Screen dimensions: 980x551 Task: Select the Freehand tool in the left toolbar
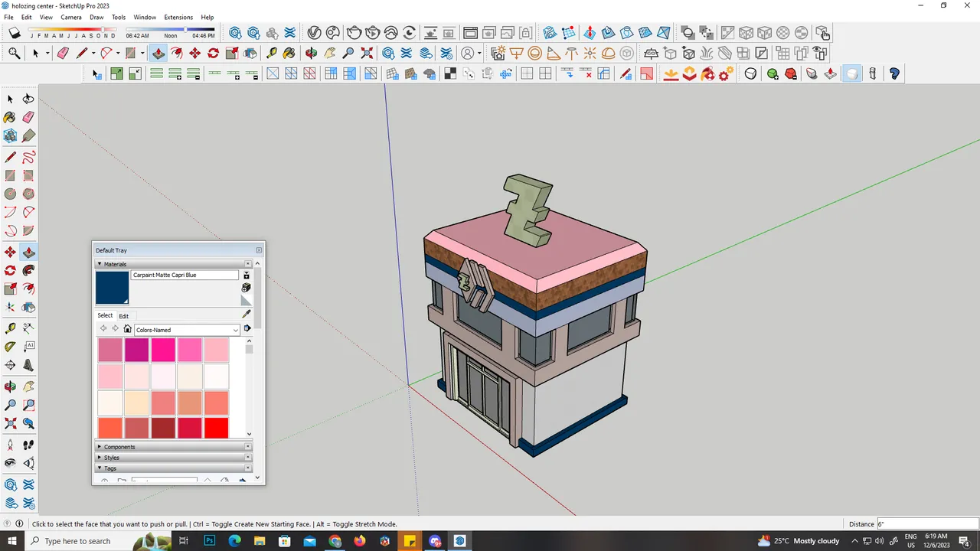pos(28,158)
